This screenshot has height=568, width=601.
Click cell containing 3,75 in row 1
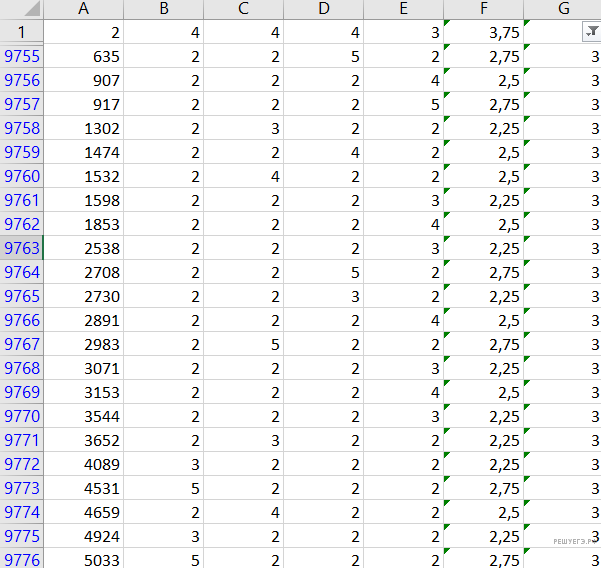pyautogui.click(x=483, y=32)
